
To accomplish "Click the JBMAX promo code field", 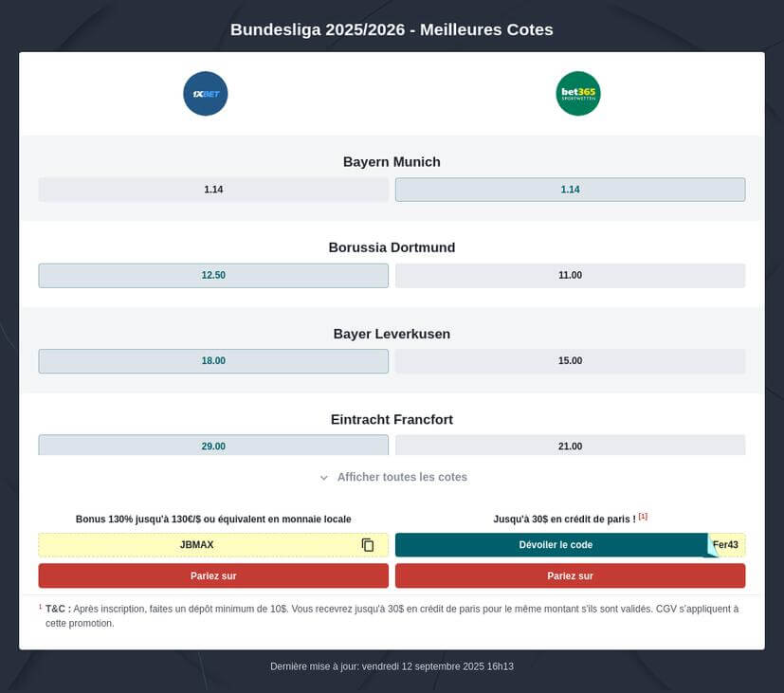I will click(213, 545).
